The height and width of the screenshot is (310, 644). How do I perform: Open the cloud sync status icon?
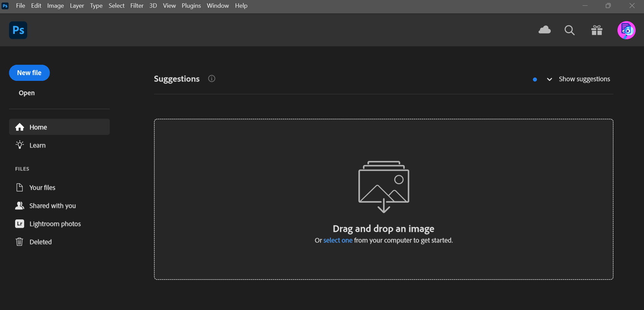coord(544,30)
